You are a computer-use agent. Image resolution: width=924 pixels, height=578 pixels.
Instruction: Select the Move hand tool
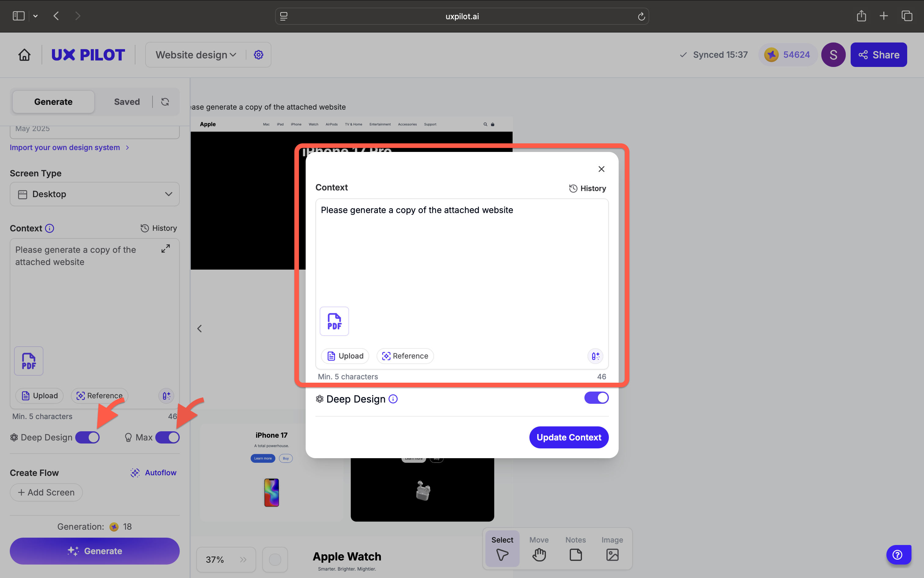[539, 549]
